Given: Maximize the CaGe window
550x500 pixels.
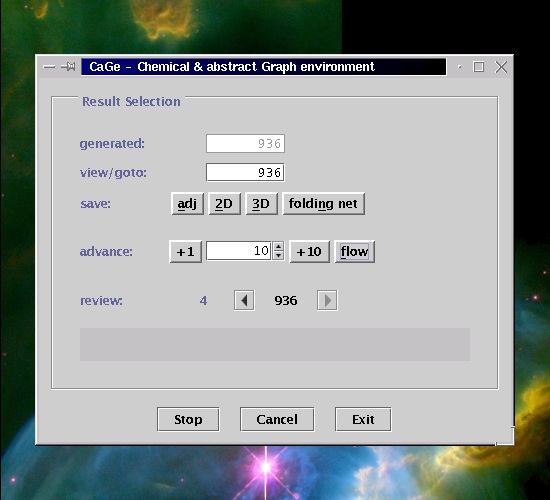Looking at the screenshot, I should pos(478,67).
